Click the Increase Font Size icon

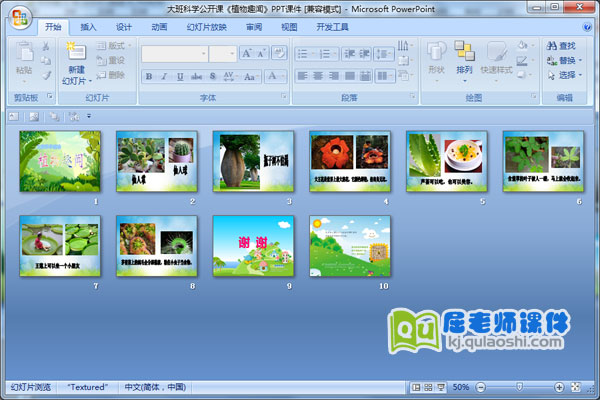(x=247, y=54)
